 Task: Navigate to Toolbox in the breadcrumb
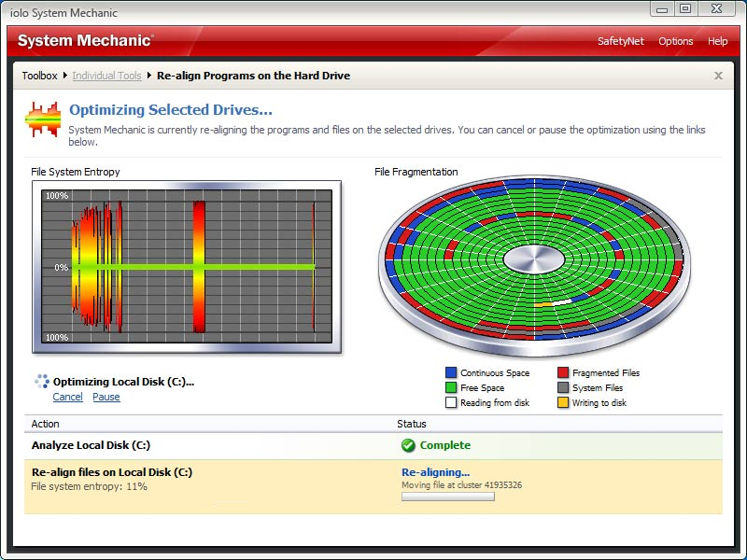(39, 76)
